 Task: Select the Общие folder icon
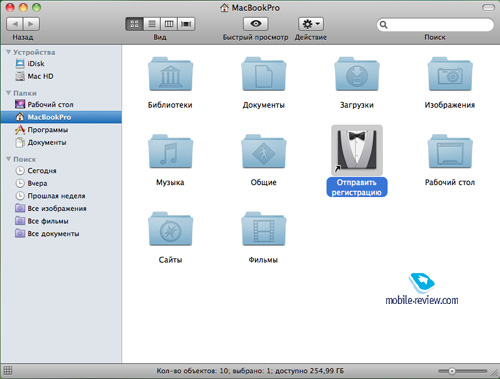coord(264,151)
